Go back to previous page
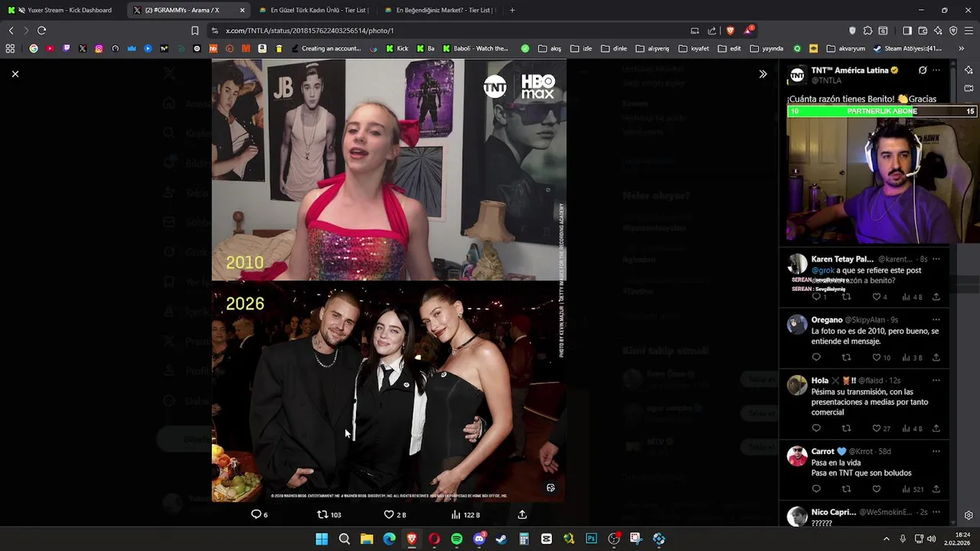Screen dimensions: 980x551 click(x=11, y=31)
